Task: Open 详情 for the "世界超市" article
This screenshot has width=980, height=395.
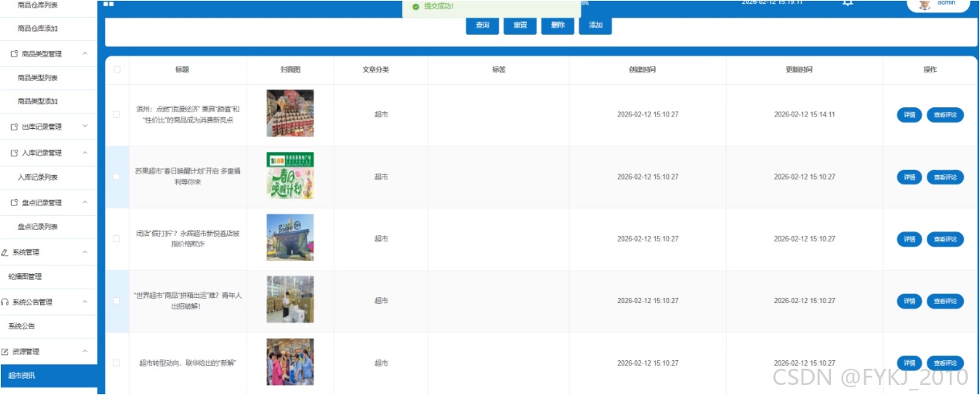Action: click(909, 301)
